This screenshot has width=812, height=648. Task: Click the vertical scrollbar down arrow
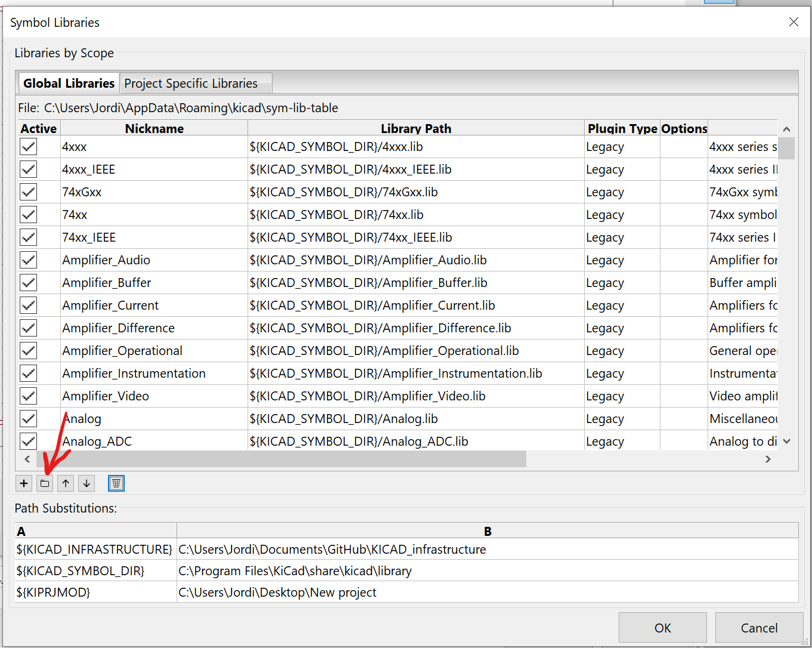[x=786, y=442]
